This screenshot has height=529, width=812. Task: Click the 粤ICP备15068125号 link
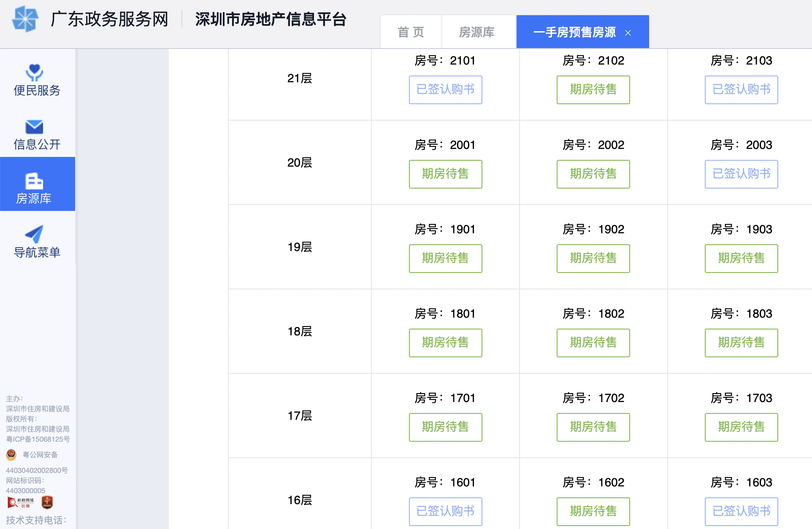[x=38, y=439]
